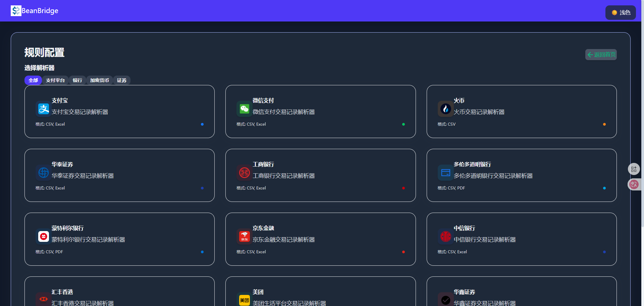
Task: Click the WeChat Pay 微信支付 icon
Action: click(245, 109)
